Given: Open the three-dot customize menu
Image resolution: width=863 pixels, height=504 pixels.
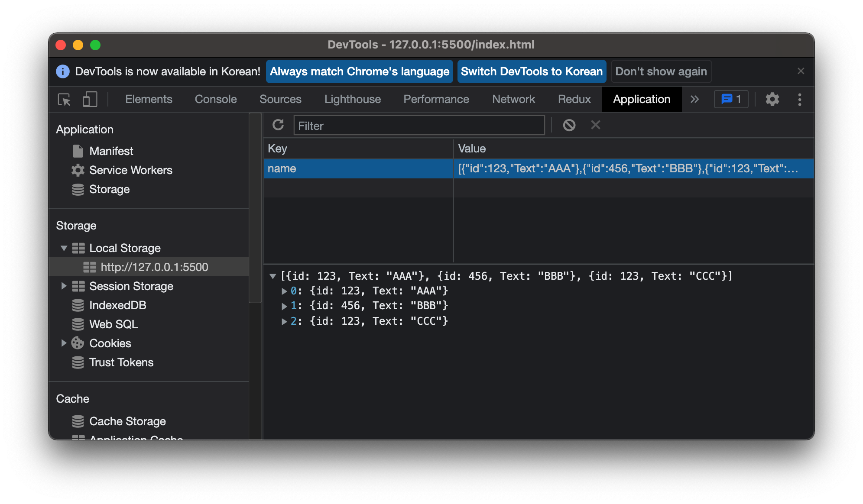Looking at the screenshot, I should tap(799, 100).
